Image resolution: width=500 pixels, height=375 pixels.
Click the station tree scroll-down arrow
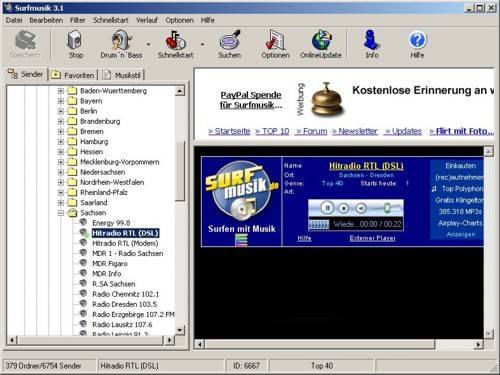click(x=180, y=330)
